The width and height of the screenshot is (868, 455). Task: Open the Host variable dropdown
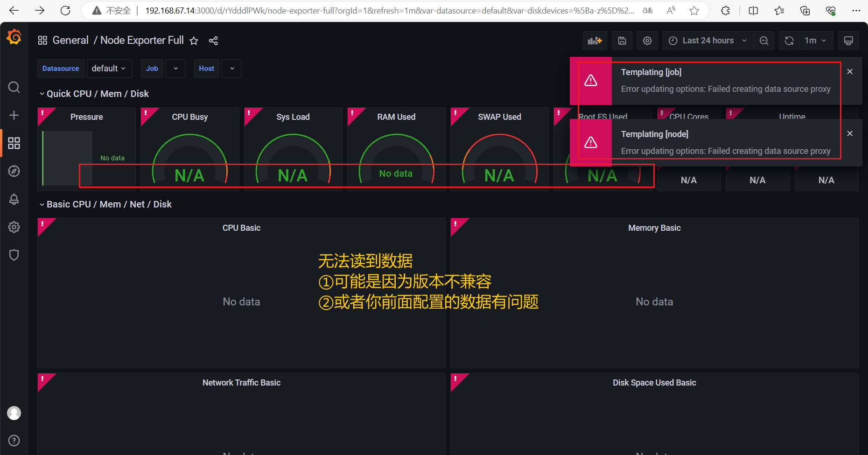pos(232,69)
